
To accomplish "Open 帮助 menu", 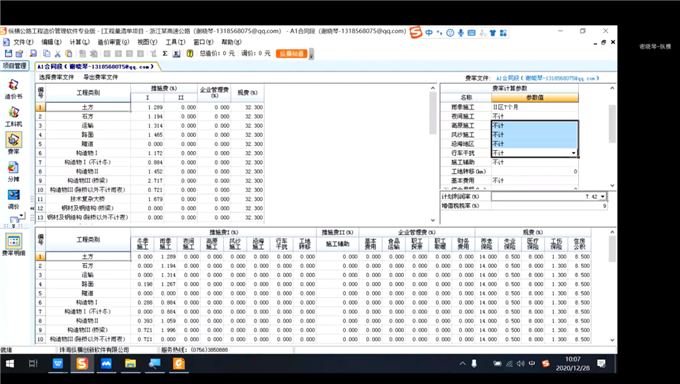I will click(x=231, y=42).
